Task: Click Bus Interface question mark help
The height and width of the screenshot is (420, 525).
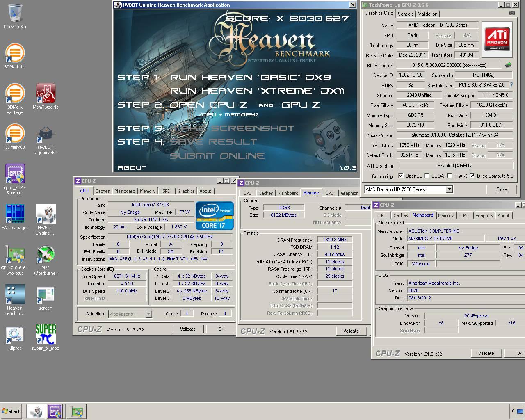Action: coord(511,85)
